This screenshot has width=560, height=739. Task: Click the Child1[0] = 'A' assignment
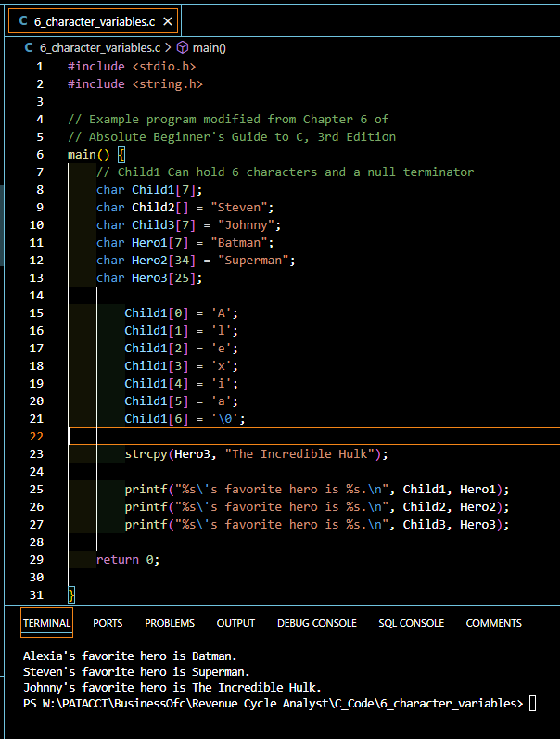click(181, 313)
